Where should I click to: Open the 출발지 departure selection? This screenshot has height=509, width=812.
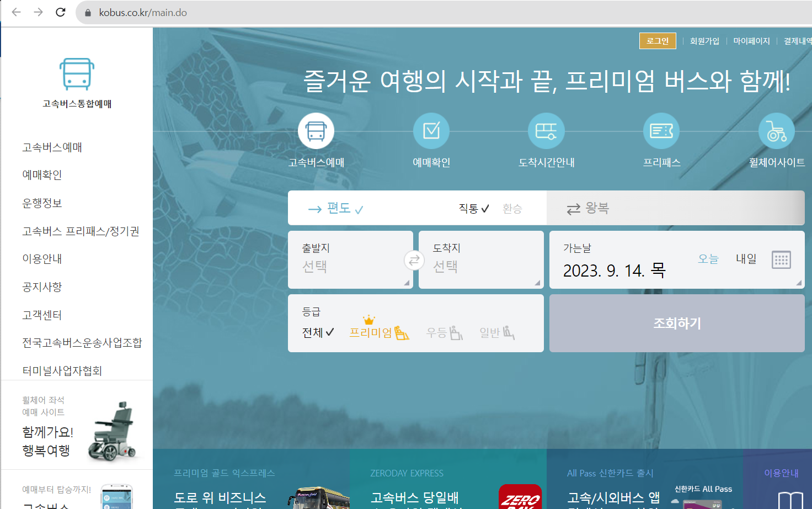click(350, 260)
